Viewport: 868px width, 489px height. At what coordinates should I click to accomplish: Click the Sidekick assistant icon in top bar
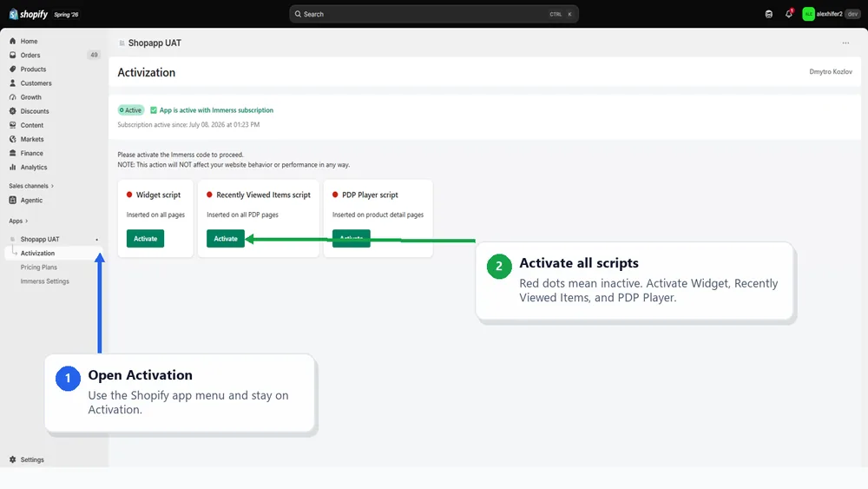(x=769, y=14)
